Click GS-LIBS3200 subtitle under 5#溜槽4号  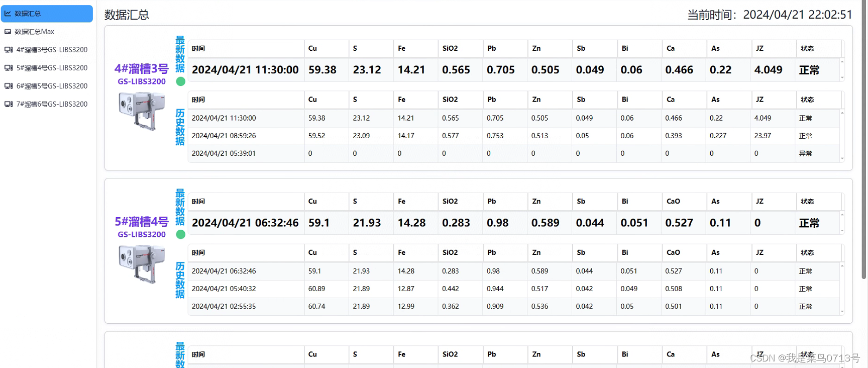tap(142, 234)
